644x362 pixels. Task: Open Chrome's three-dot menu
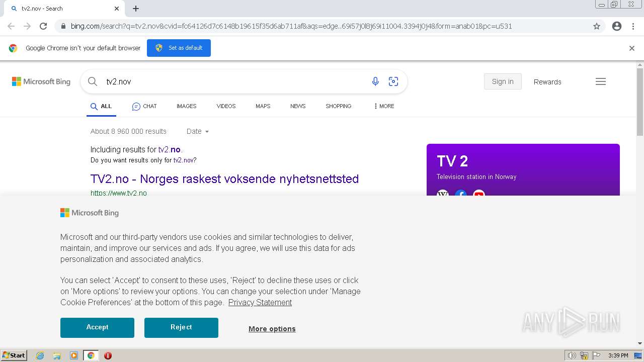coord(633,26)
